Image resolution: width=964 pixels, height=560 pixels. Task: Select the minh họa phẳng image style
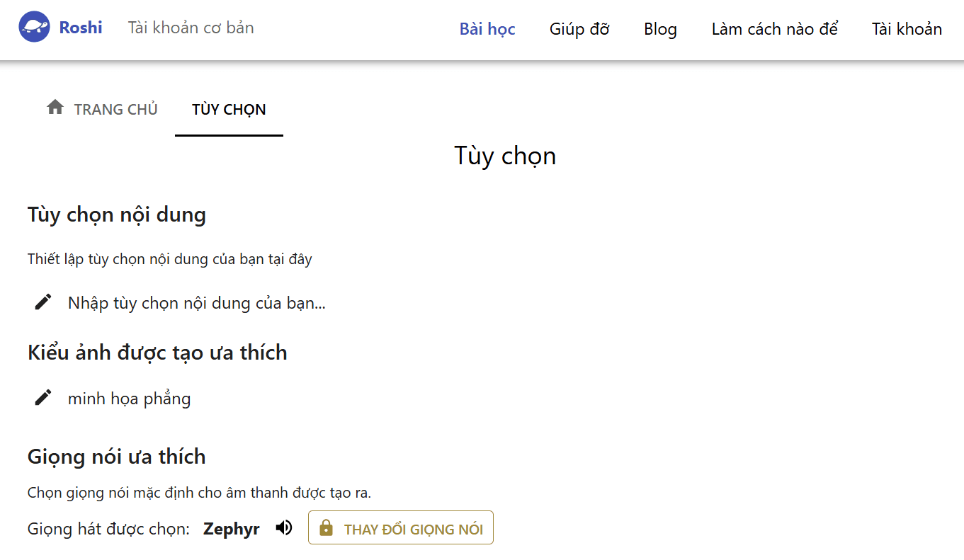pos(129,398)
